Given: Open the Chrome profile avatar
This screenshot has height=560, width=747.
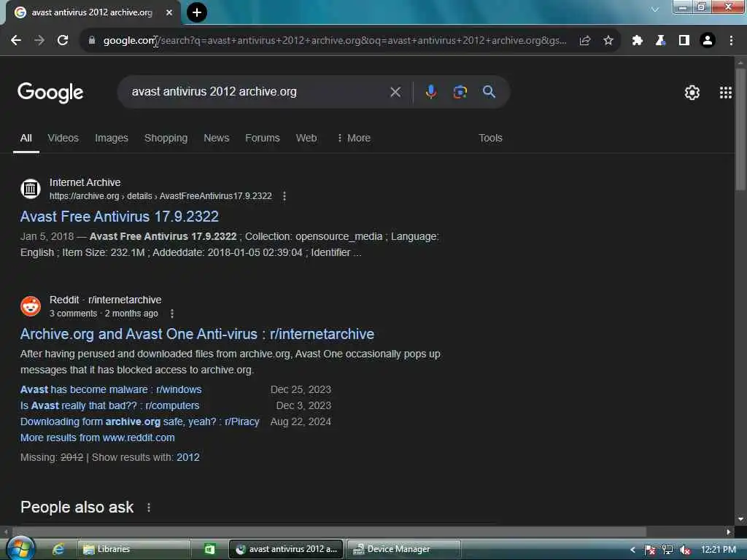Looking at the screenshot, I should (x=708, y=41).
